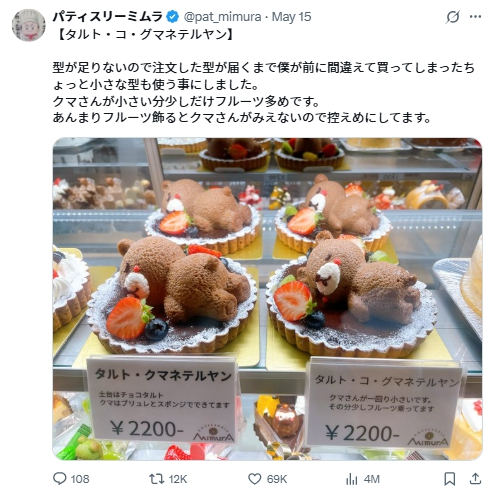Open the Grok explain icon beside More
The width and height of the screenshot is (495, 496).
tap(452, 17)
